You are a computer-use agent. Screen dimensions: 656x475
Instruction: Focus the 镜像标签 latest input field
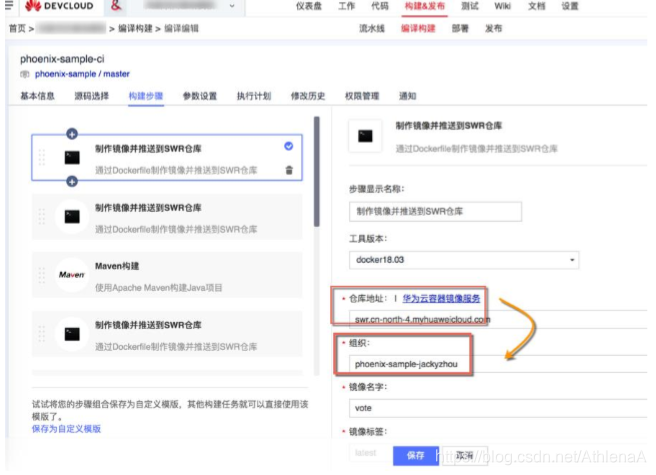pos(371,453)
